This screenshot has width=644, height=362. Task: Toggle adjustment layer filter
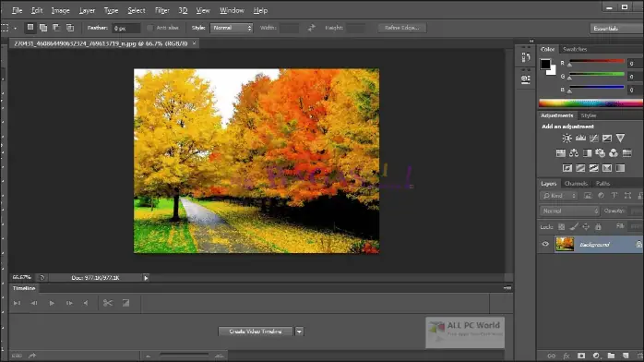601,196
